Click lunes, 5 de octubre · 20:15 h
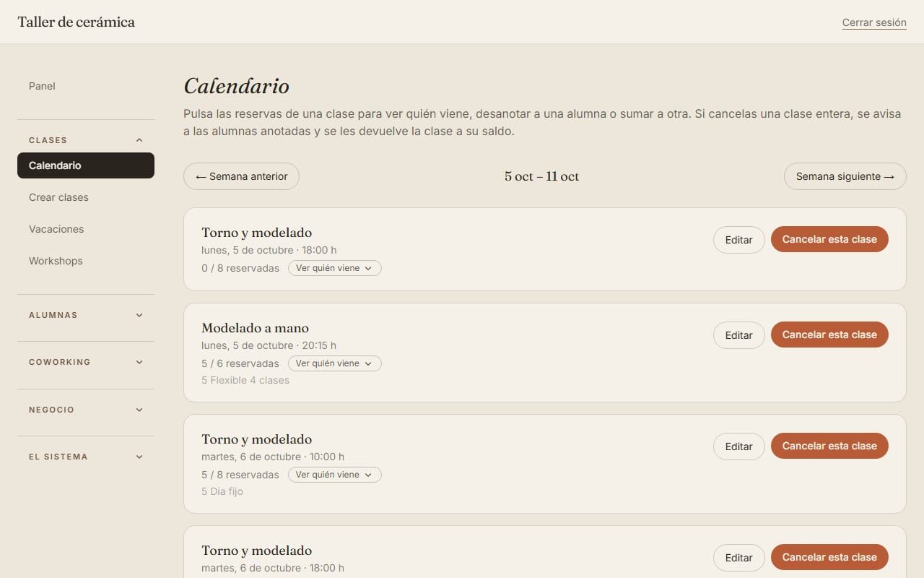 pos(269,345)
